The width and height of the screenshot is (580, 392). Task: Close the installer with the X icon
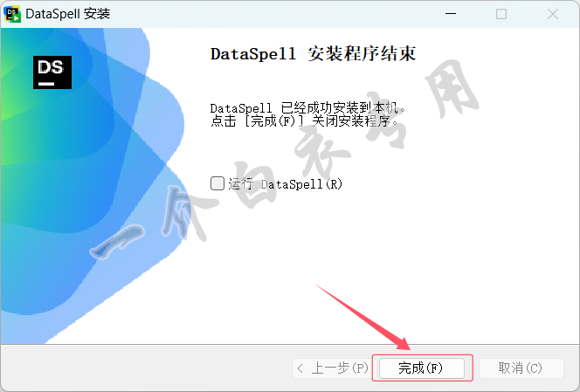[x=553, y=14]
